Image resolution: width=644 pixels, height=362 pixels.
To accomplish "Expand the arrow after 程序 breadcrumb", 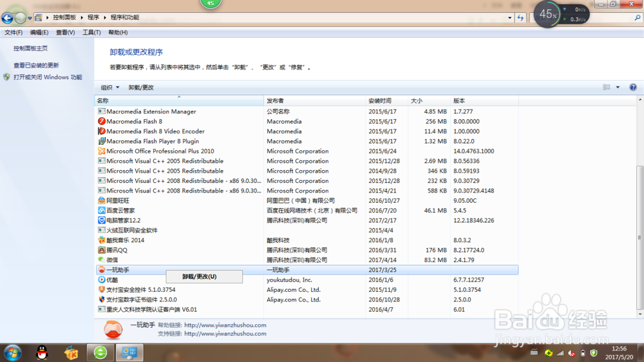I will (105, 17).
